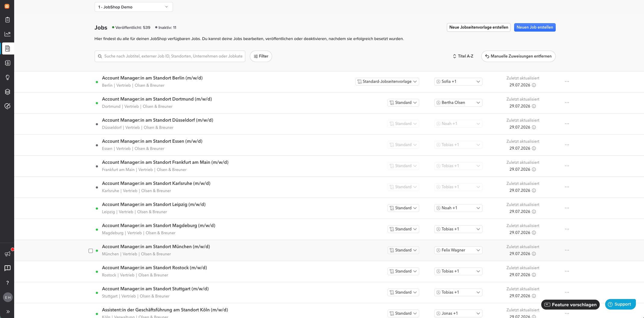
Task: Open the megaphone announcements icon
Action: point(8,254)
